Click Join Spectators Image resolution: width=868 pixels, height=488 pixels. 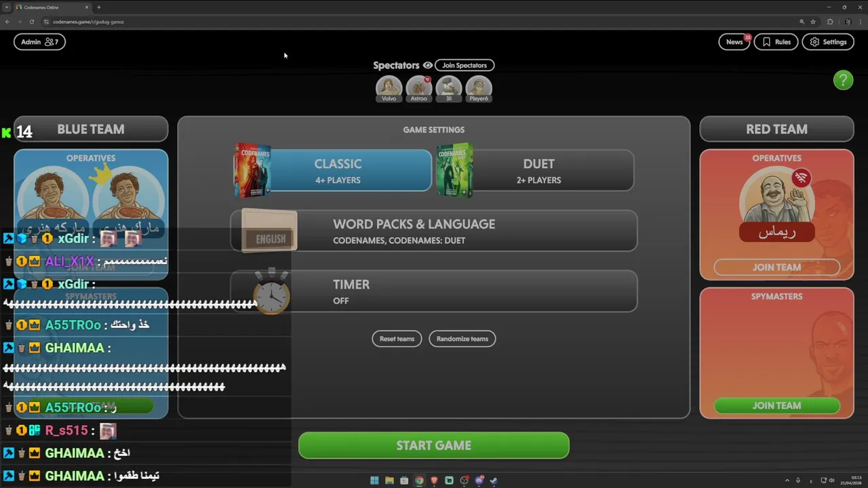pos(465,66)
